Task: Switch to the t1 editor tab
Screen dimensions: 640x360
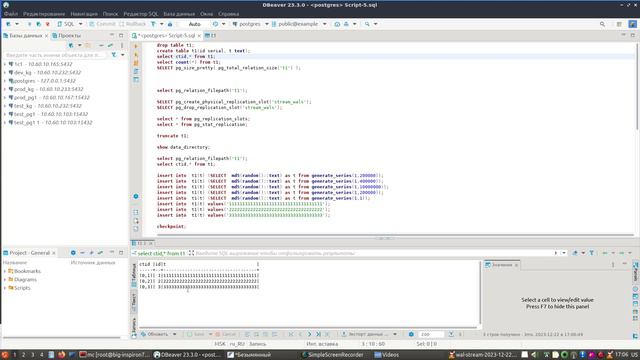Action: tap(211, 36)
